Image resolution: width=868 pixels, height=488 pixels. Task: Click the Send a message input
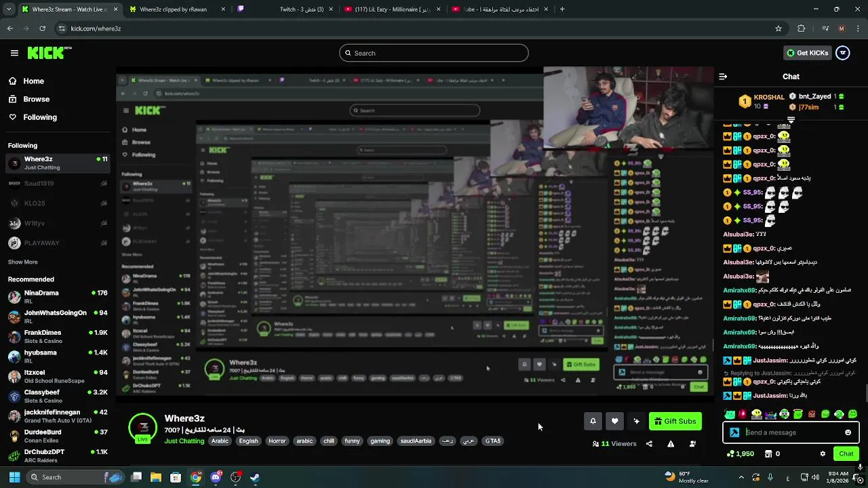791,432
